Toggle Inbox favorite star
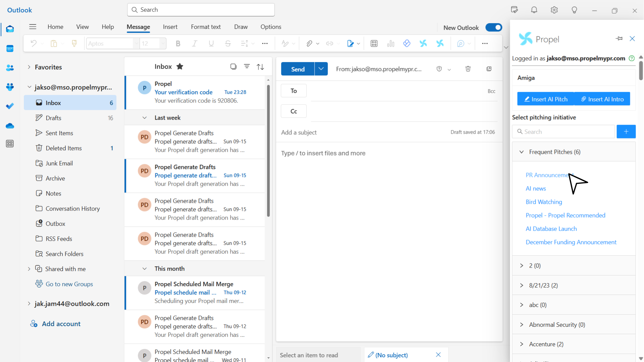This screenshot has height=362, width=644. tap(180, 66)
